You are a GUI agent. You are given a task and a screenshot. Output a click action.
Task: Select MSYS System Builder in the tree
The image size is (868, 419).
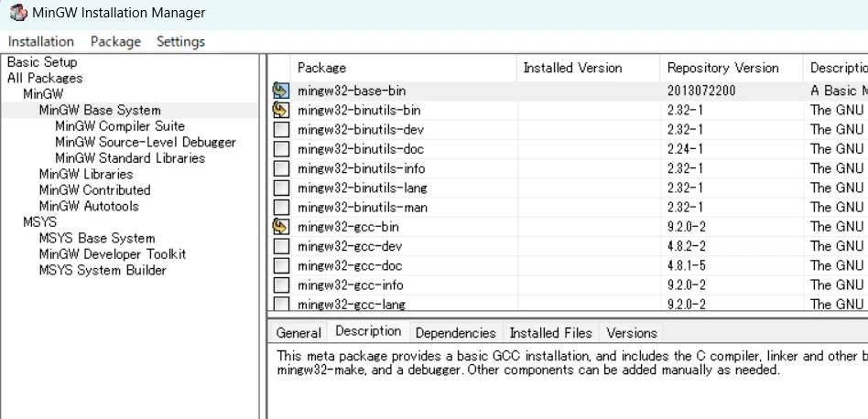click(x=103, y=270)
